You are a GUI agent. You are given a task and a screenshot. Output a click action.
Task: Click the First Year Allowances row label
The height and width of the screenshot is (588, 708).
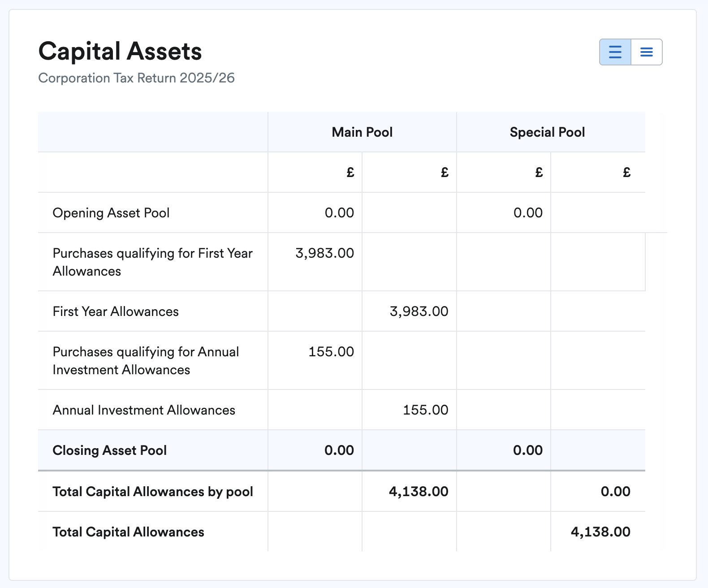tap(116, 311)
